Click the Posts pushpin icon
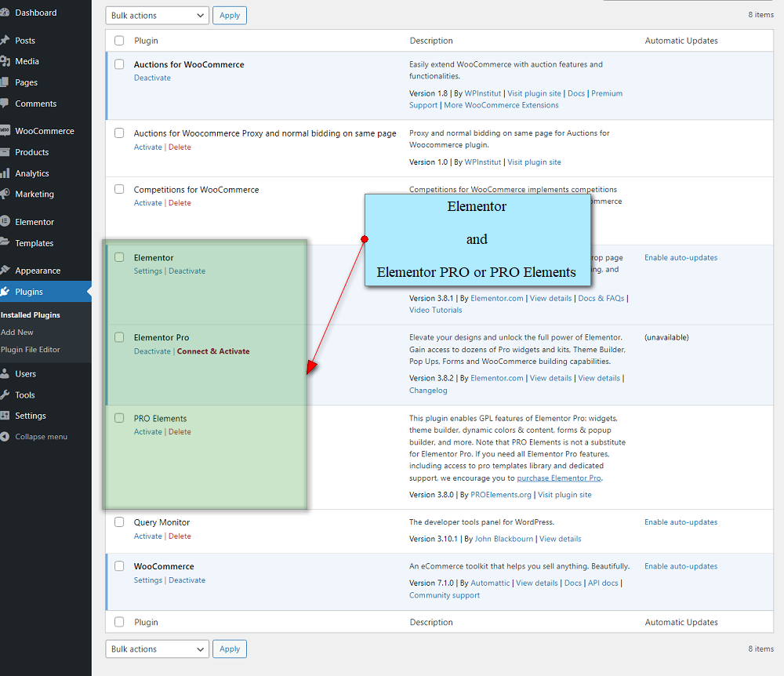Viewport: 784px width, 676px height. [x=5, y=41]
